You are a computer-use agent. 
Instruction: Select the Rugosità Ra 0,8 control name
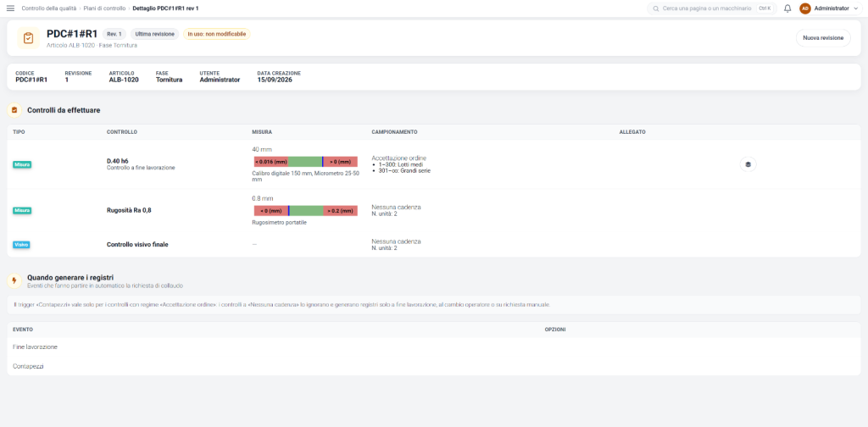(x=129, y=210)
